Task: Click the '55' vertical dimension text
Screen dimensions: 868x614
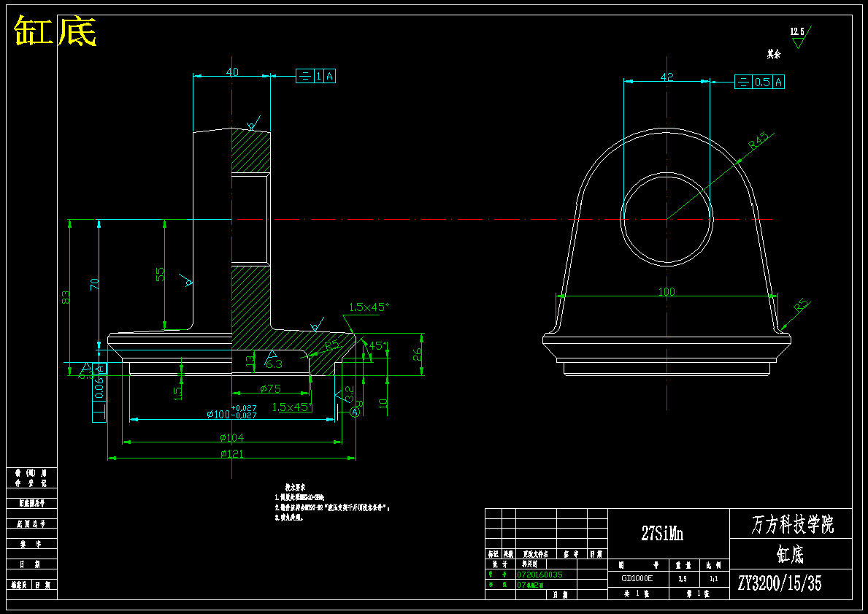Action: (x=160, y=274)
